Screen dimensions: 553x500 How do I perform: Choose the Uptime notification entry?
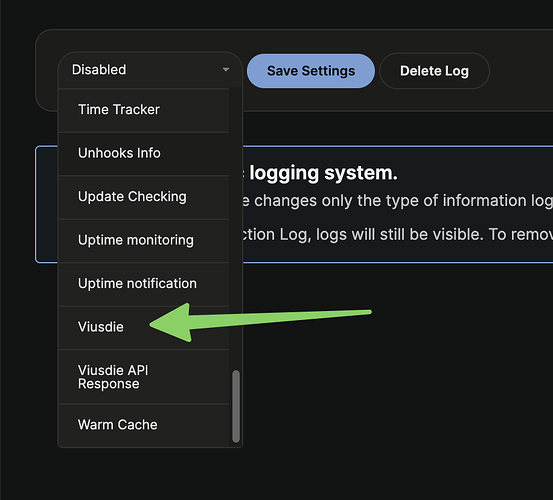click(x=144, y=284)
